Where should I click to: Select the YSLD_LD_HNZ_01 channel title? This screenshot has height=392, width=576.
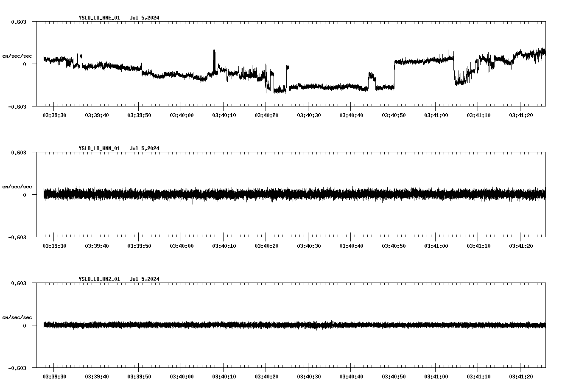pyautogui.click(x=99, y=279)
